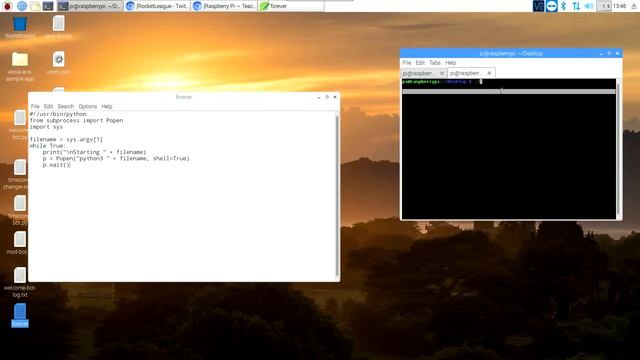Screen dimensions: 640x360
Task: Click the CPU usage monitor in the panel
Action: (x=604, y=6)
